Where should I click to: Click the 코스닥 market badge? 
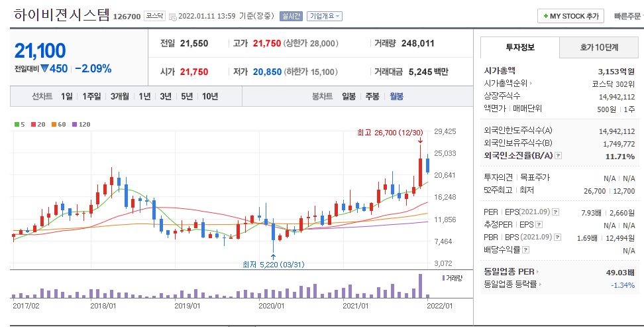tap(155, 16)
